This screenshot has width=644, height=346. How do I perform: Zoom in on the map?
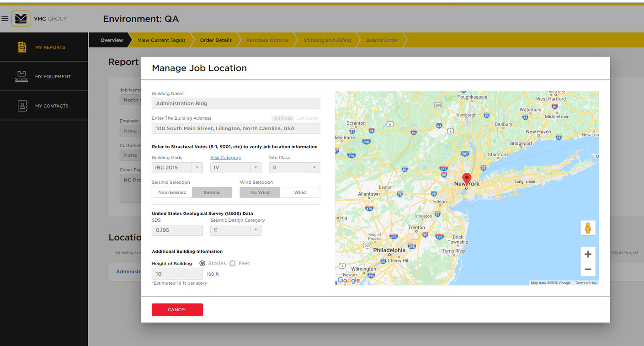pyautogui.click(x=588, y=254)
